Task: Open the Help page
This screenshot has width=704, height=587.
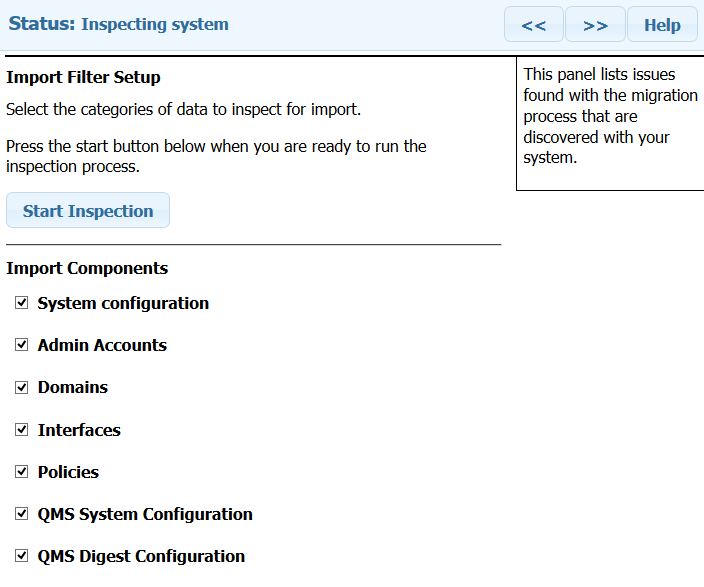Action: [x=662, y=25]
